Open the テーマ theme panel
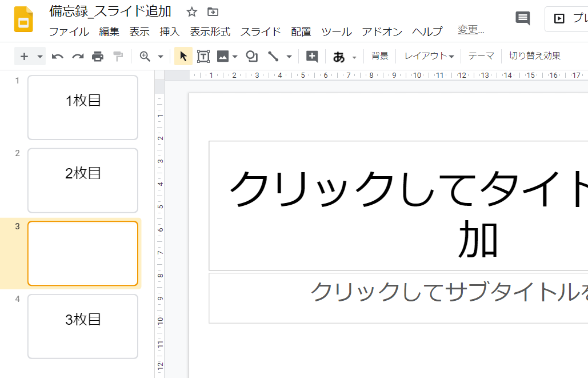This screenshot has width=588, height=378. pos(482,56)
